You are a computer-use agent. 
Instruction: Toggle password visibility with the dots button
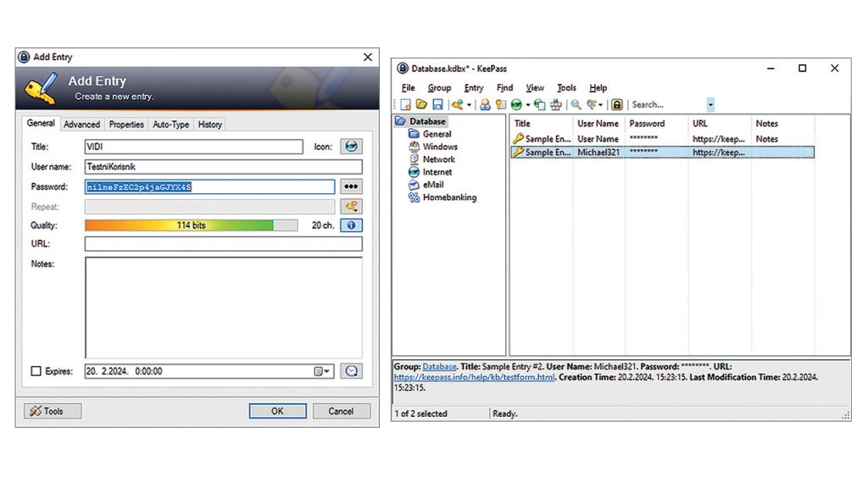point(351,186)
